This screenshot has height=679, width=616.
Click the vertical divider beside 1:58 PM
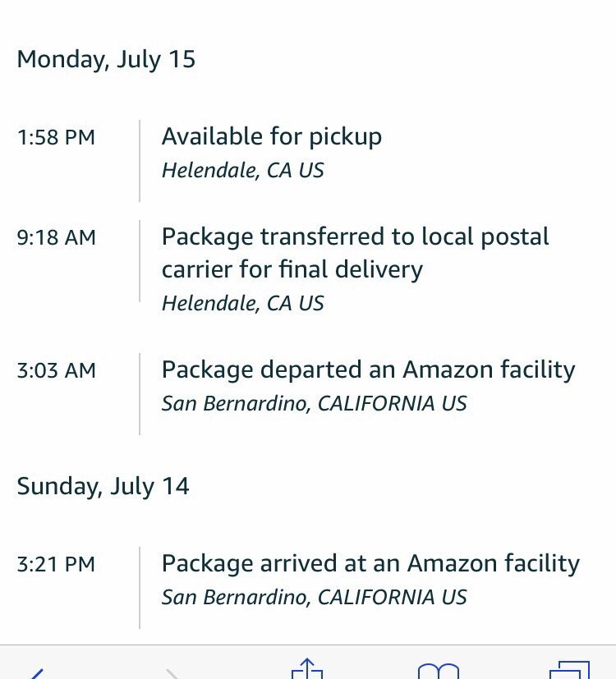click(x=140, y=160)
